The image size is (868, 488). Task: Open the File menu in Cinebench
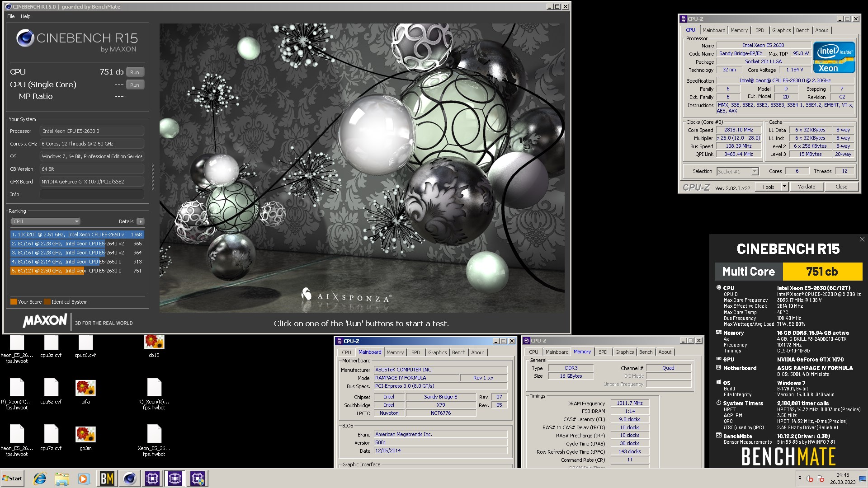[11, 16]
